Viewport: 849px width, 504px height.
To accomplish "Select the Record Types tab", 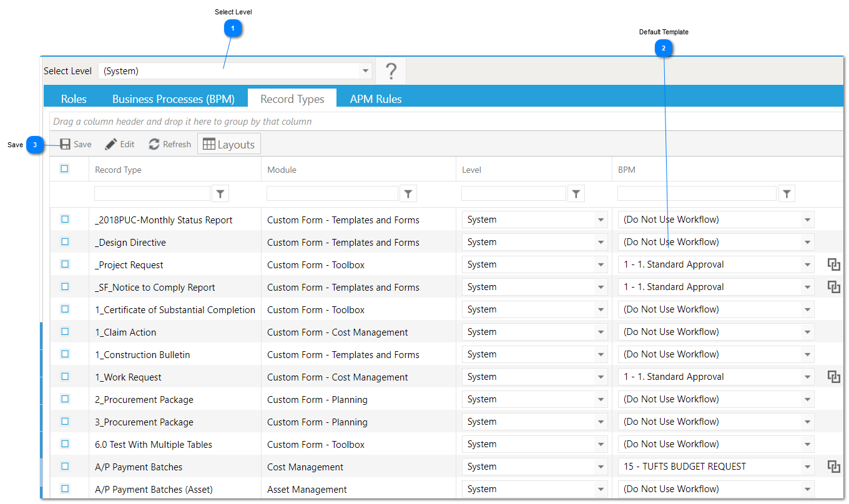I will pos(292,99).
